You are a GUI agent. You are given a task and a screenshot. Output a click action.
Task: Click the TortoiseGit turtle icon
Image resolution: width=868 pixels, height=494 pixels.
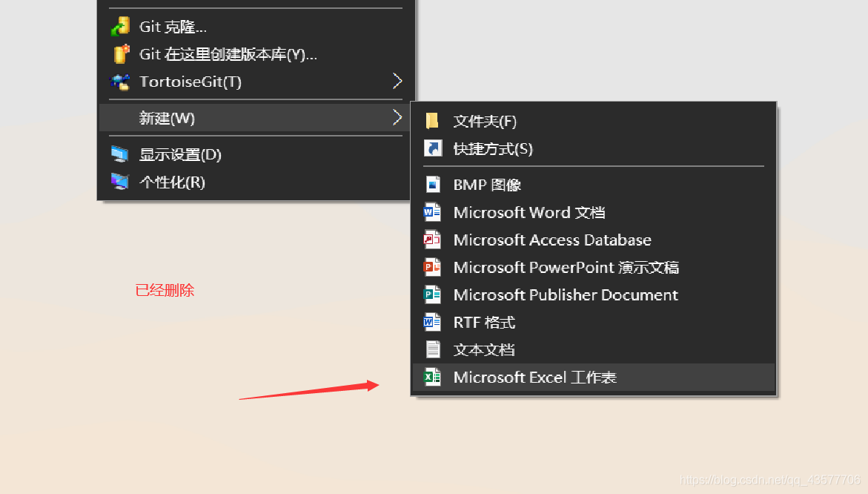click(x=122, y=82)
